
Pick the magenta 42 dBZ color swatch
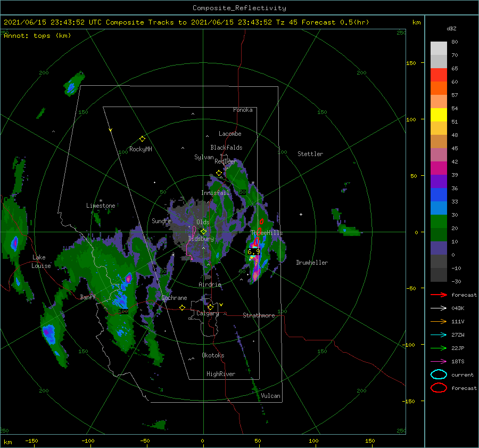click(439, 168)
